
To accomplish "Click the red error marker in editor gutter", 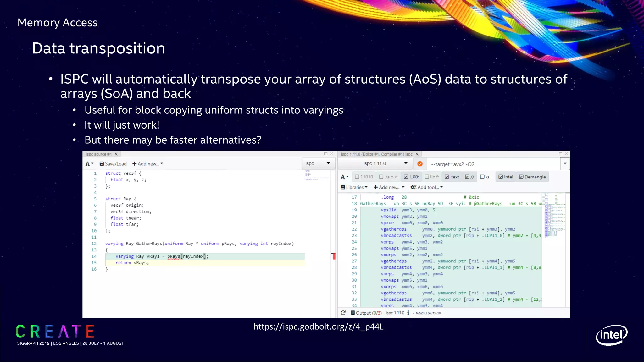I will click(334, 256).
